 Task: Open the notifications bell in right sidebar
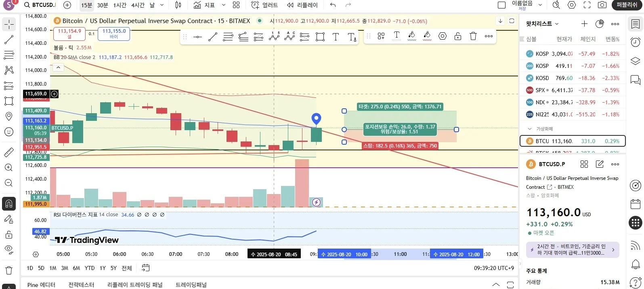point(636,265)
